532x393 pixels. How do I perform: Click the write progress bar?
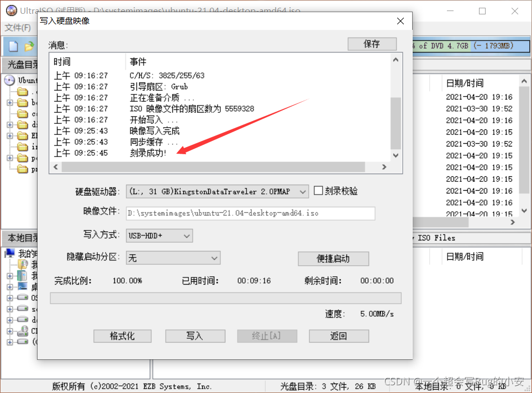(x=225, y=298)
